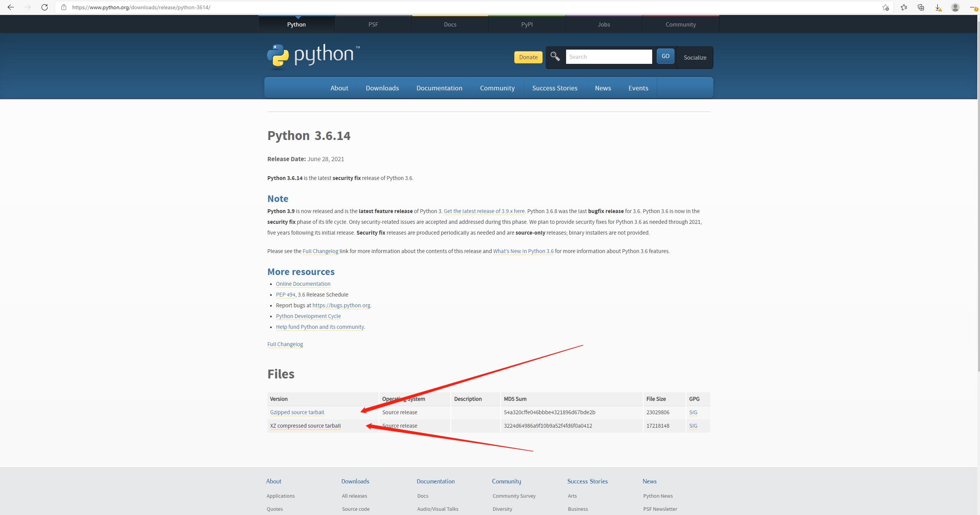Screen dimensions: 980x515
Task: Open the Documentation navigation menu
Action: point(439,88)
